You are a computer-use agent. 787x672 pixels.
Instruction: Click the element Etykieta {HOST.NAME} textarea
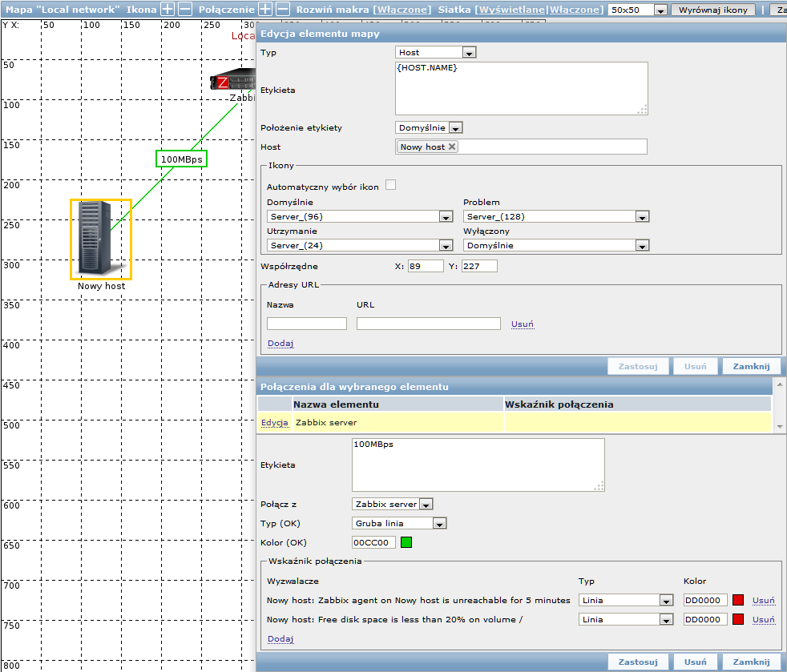point(522,88)
